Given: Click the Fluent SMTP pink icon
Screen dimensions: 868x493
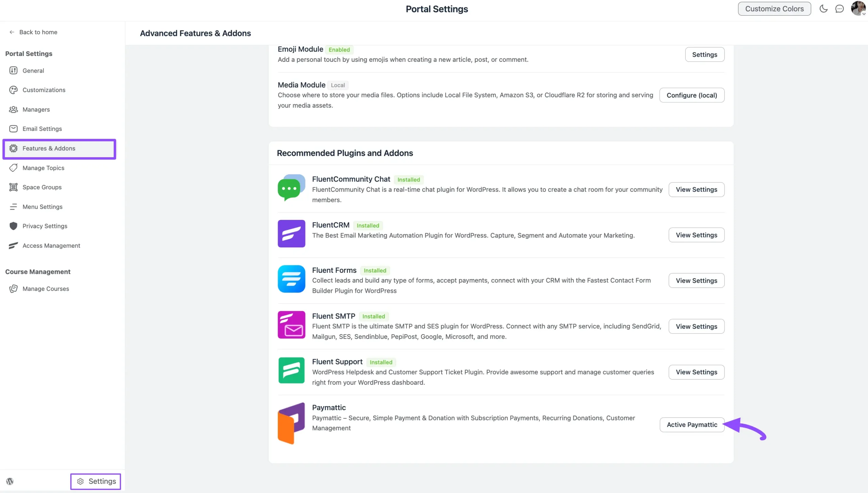Looking at the screenshot, I should tap(291, 325).
